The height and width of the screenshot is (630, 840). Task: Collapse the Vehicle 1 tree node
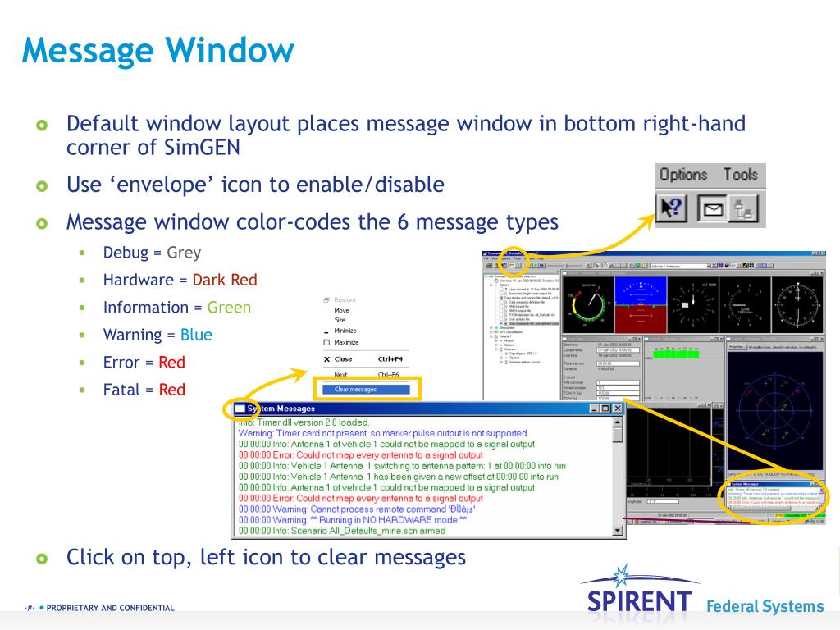tap(491, 336)
